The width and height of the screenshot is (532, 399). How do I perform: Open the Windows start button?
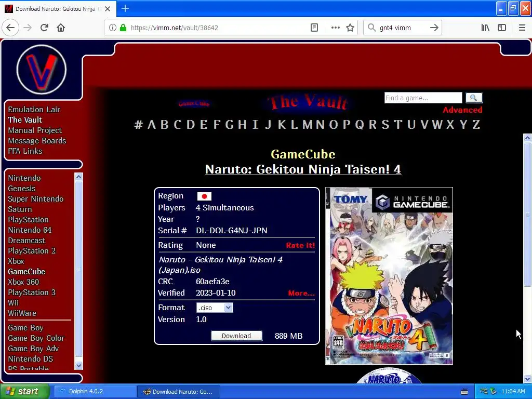tap(25, 392)
